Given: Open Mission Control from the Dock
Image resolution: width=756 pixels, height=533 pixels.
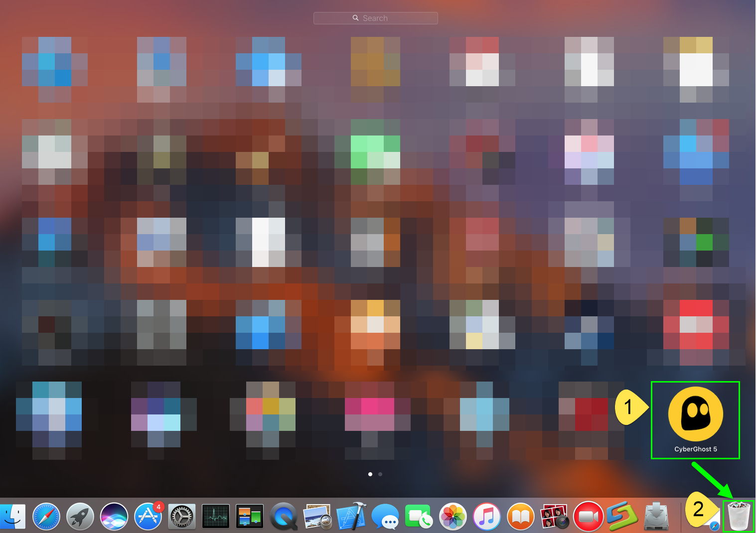Looking at the screenshot, I should [250, 517].
